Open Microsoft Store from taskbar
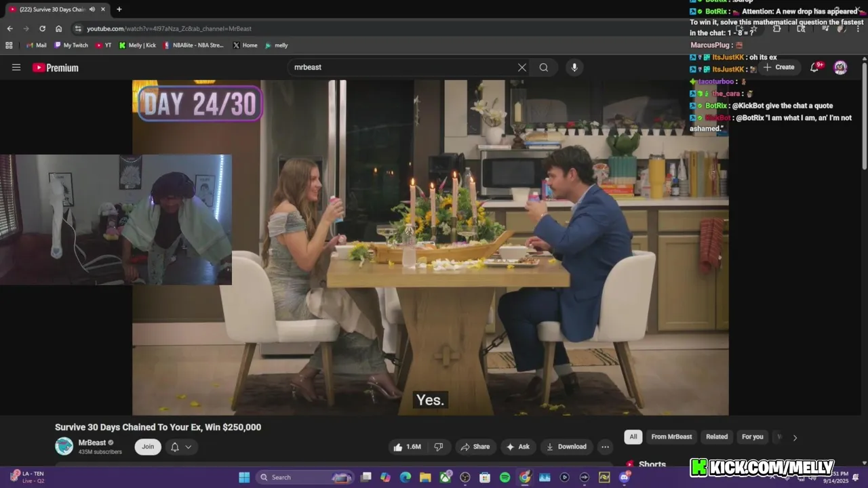The width and height of the screenshot is (868, 488). click(x=485, y=477)
